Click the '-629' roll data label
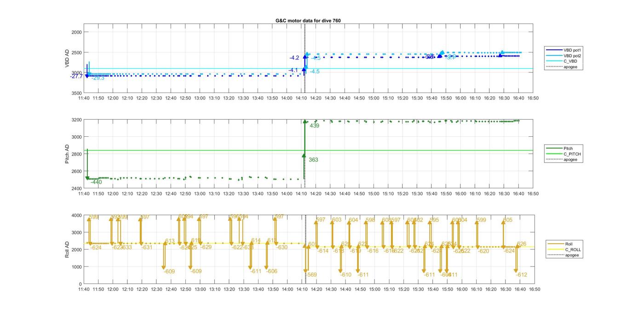 click(x=206, y=247)
